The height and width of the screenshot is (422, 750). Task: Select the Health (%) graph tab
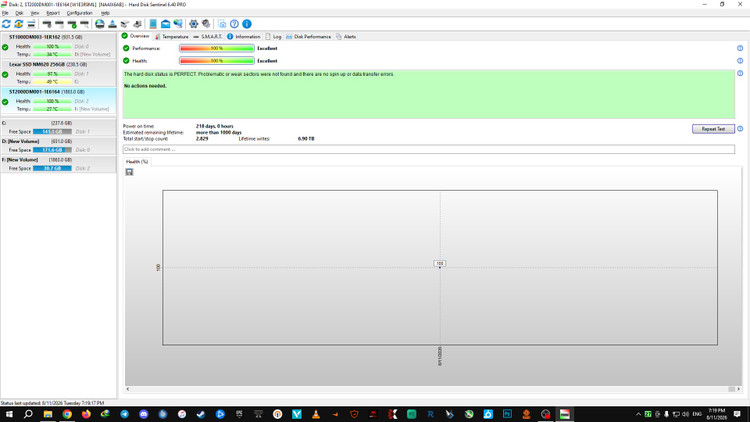(x=137, y=162)
